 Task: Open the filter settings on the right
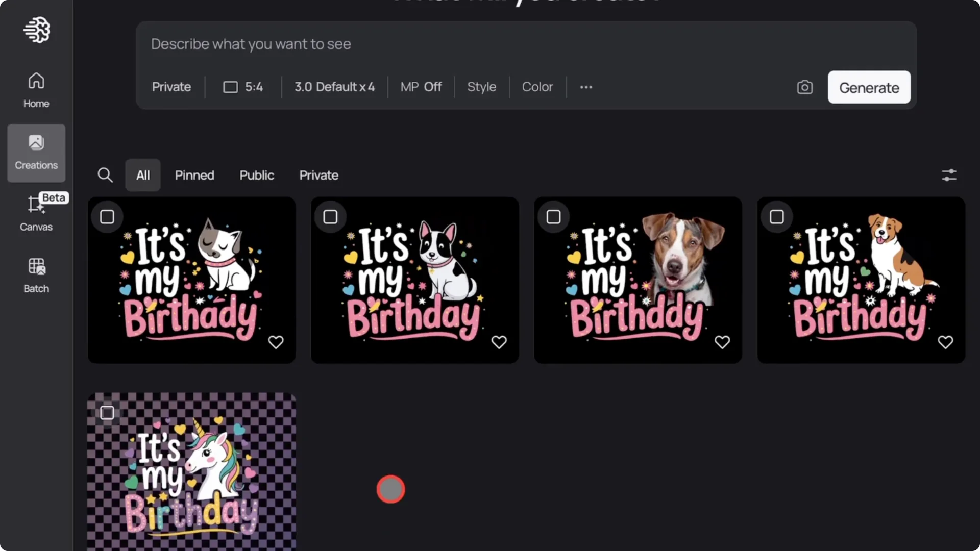(949, 175)
